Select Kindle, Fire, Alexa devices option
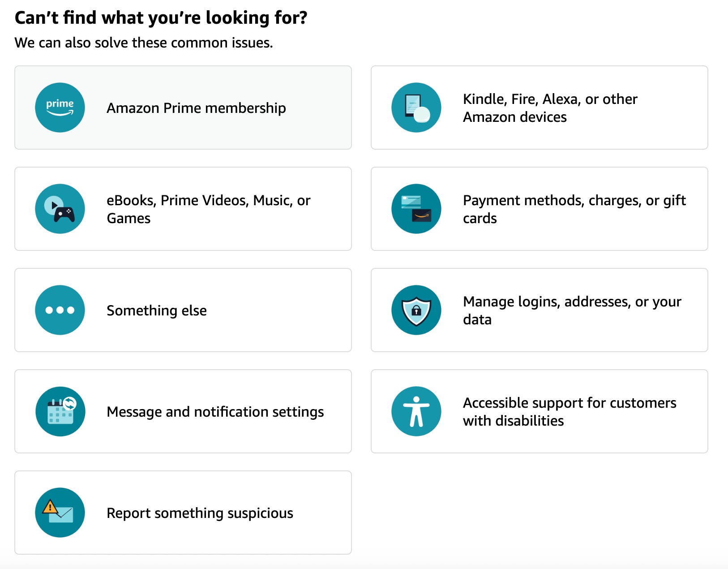Image resolution: width=728 pixels, height=569 pixels. (x=540, y=108)
